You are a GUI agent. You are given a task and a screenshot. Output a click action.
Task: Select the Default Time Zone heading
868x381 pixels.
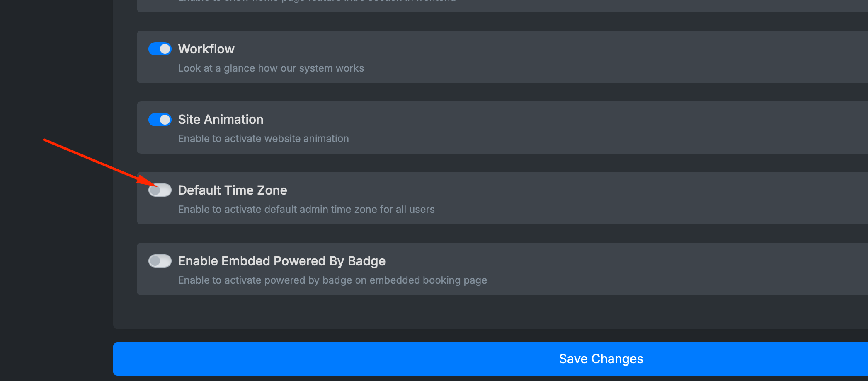pyautogui.click(x=233, y=190)
